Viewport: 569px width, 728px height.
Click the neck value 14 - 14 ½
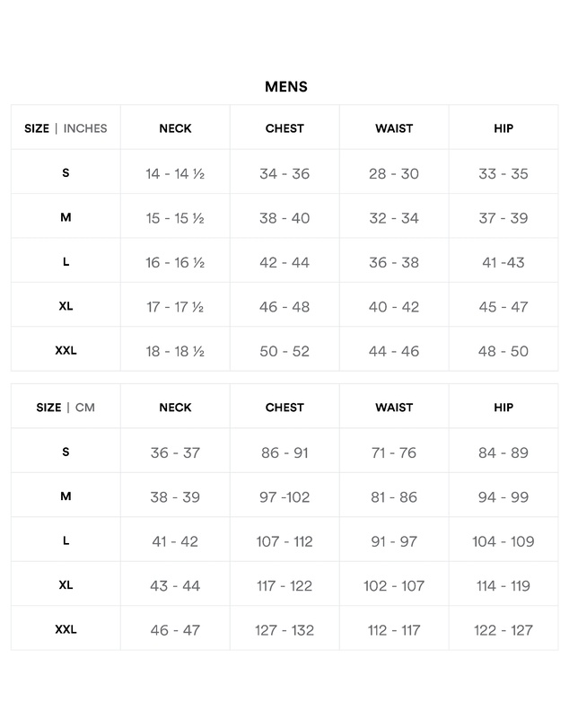[x=175, y=173]
